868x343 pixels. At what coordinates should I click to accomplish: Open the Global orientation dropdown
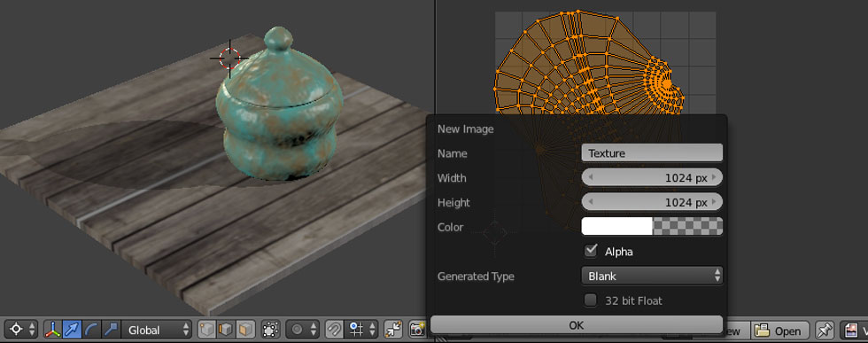click(x=157, y=331)
